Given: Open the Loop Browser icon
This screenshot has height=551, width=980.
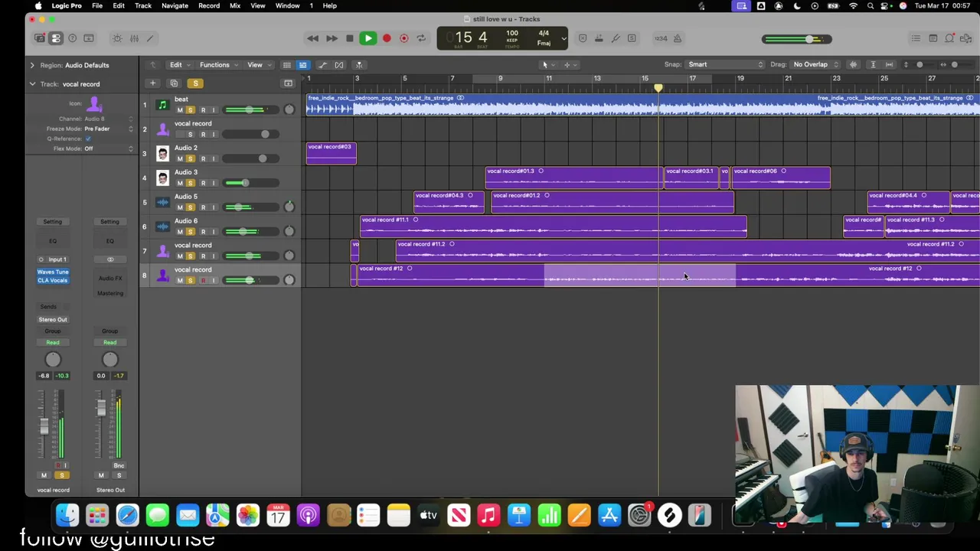Looking at the screenshot, I should pyautogui.click(x=950, y=38).
